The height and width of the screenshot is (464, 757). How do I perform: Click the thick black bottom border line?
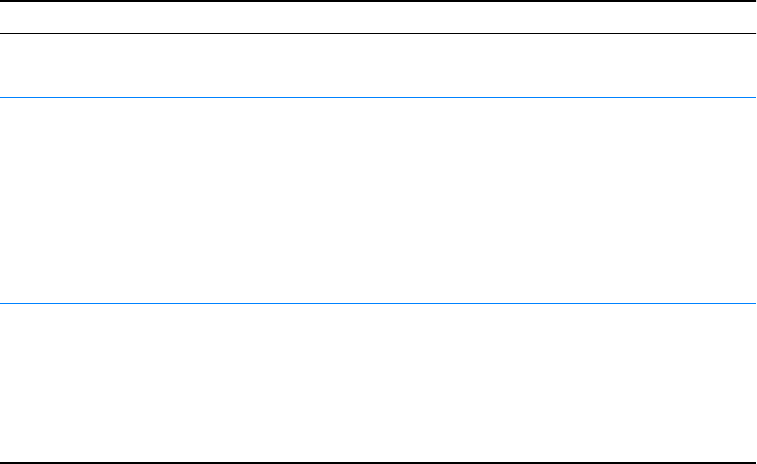[378, 462]
